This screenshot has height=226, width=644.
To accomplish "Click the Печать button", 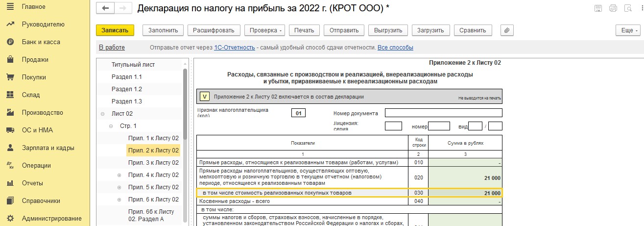I will (304, 30).
